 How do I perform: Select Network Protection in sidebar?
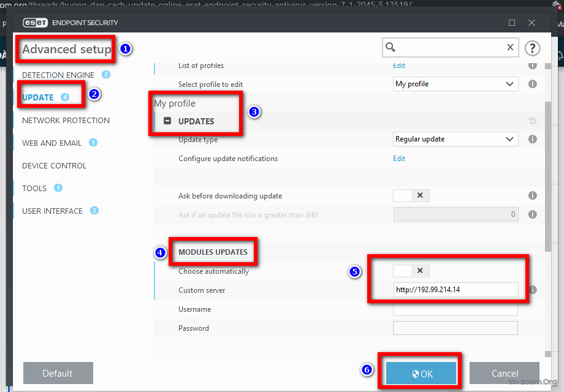click(66, 120)
